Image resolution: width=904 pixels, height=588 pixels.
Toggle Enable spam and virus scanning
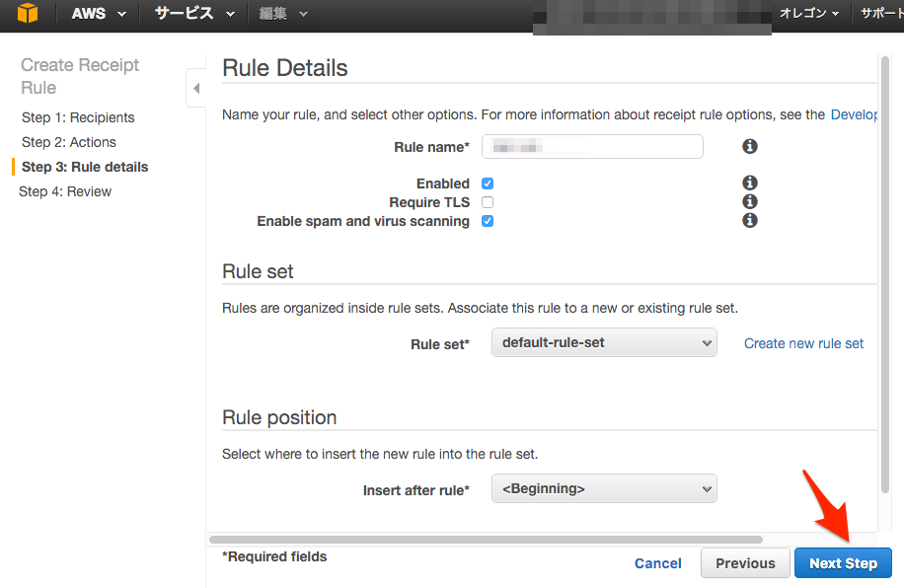click(488, 221)
